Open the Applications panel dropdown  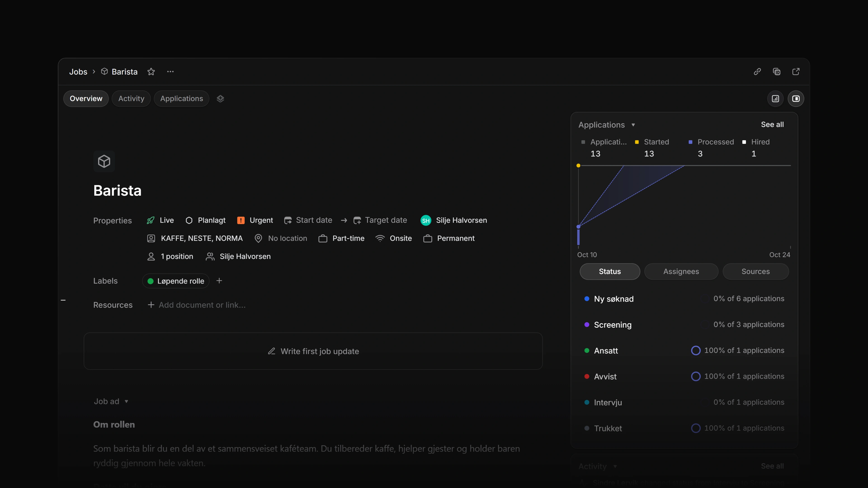(607, 125)
